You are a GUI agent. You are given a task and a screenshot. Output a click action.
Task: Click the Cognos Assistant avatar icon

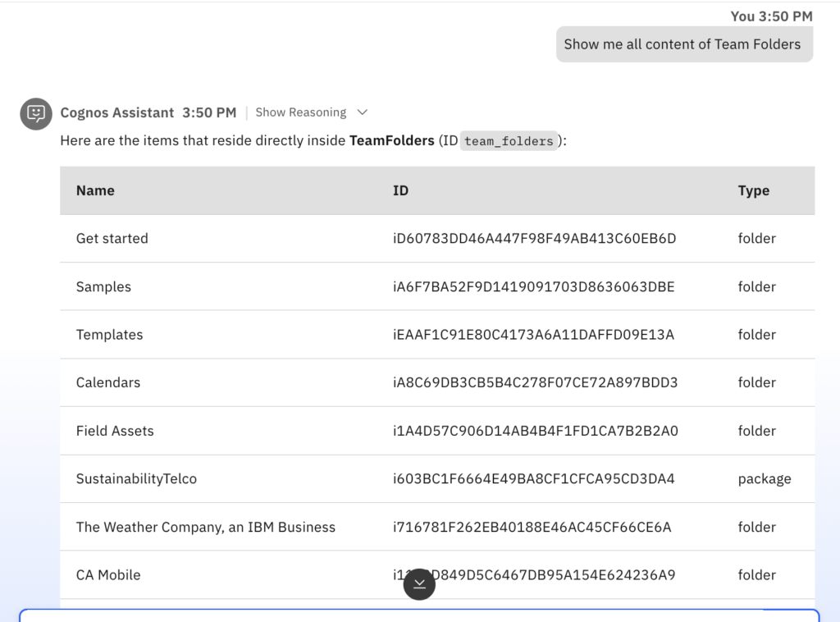[x=36, y=113]
